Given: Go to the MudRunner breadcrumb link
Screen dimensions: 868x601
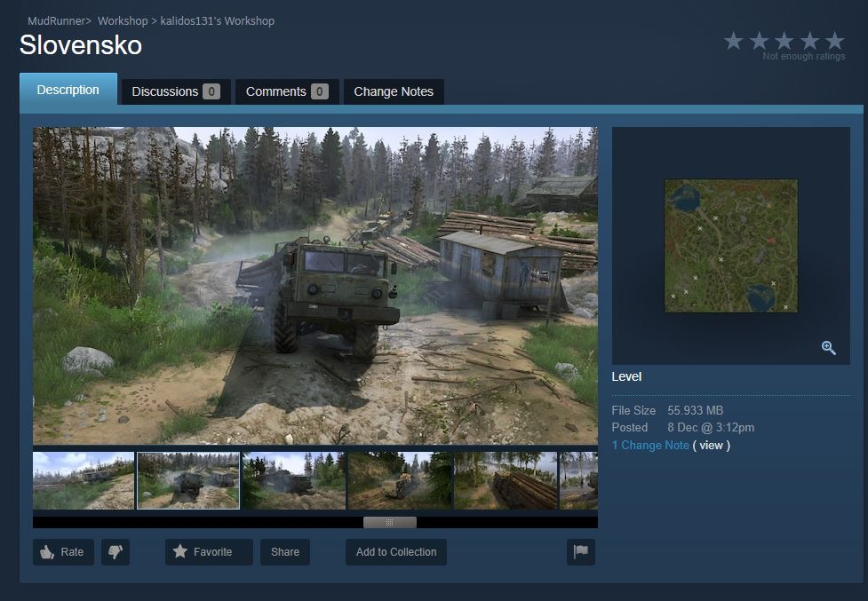Looking at the screenshot, I should [x=56, y=20].
